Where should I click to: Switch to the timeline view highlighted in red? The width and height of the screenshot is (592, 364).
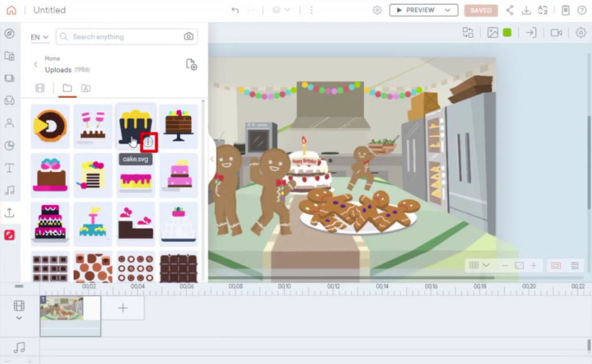556,266
